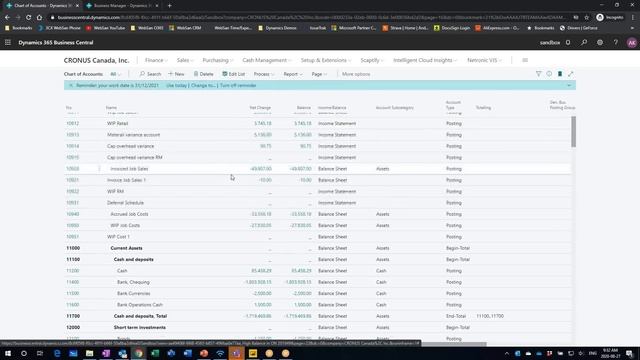The image size is (640, 360).
Task: Expand page with the diagonal arrows icon
Action: [x=571, y=74]
